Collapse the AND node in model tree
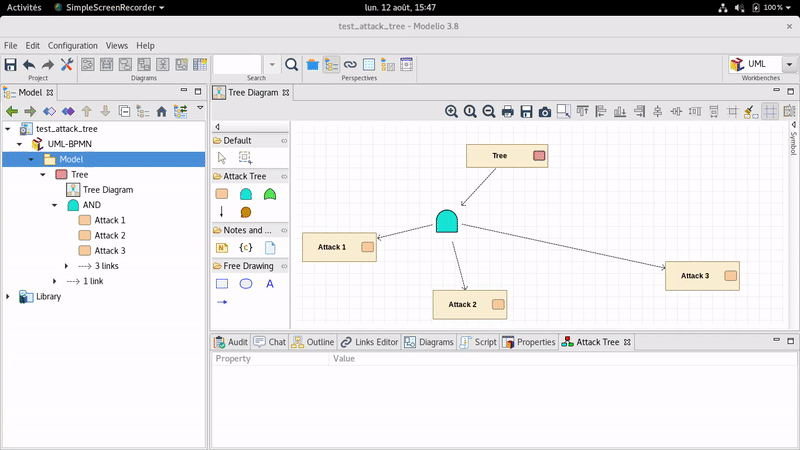 [x=55, y=205]
